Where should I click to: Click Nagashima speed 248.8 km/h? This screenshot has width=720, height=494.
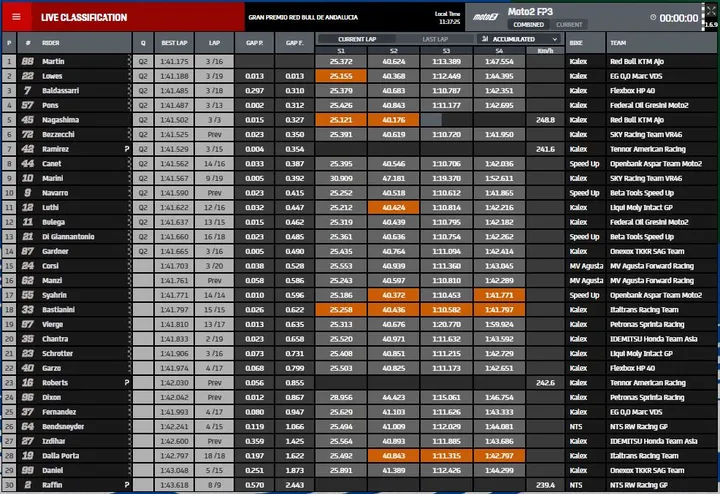[x=545, y=120]
